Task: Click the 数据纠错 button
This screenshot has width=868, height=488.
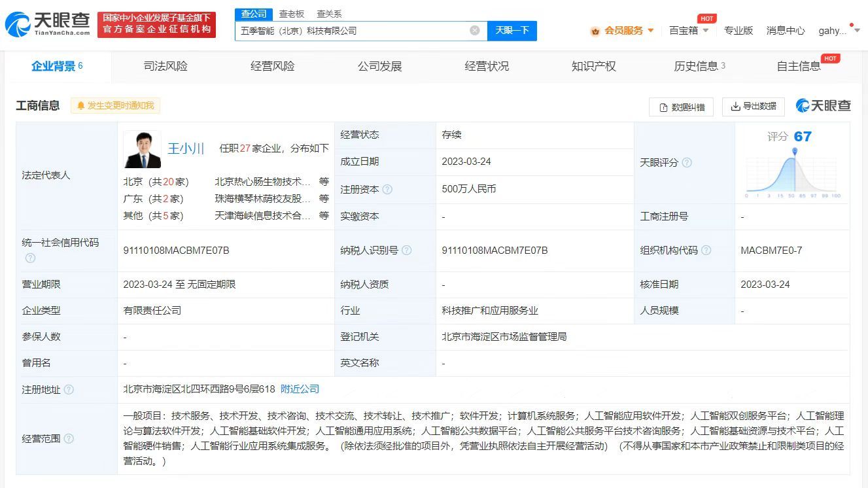Action: click(682, 107)
